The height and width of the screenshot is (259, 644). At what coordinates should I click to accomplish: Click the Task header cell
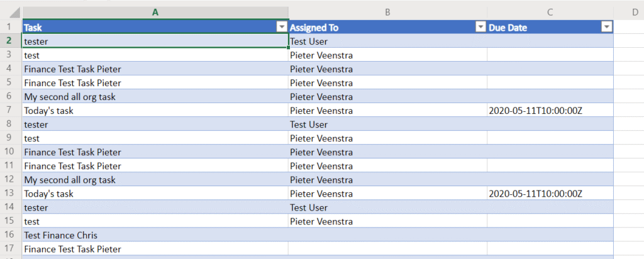(x=155, y=27)
